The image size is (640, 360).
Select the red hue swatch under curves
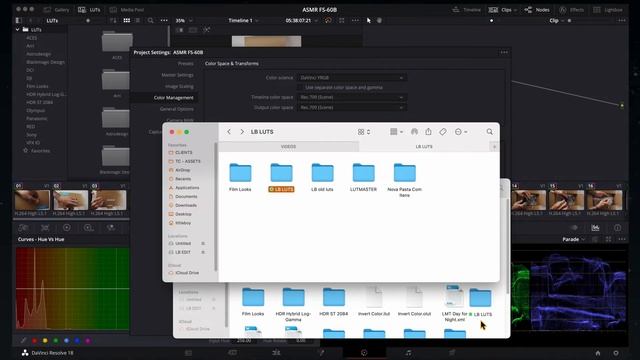pyautogui.click(x=34, y=340)
